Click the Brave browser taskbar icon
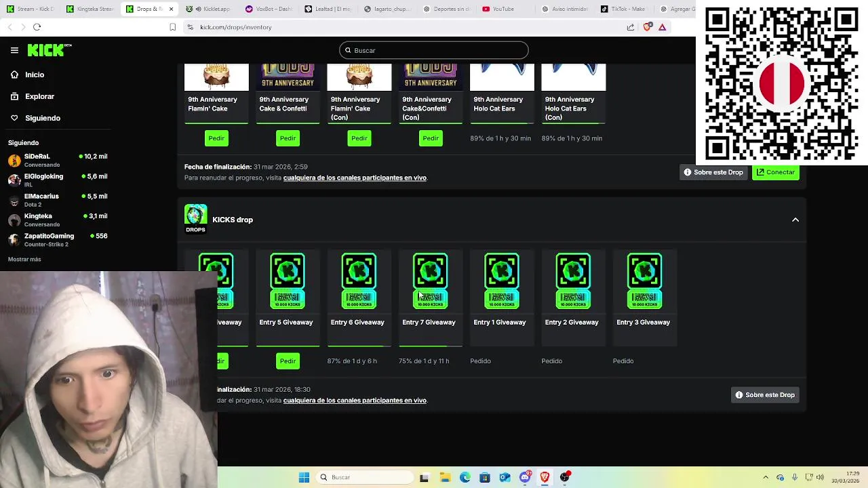Screen dimensions: 868x488 pos(545,477)
